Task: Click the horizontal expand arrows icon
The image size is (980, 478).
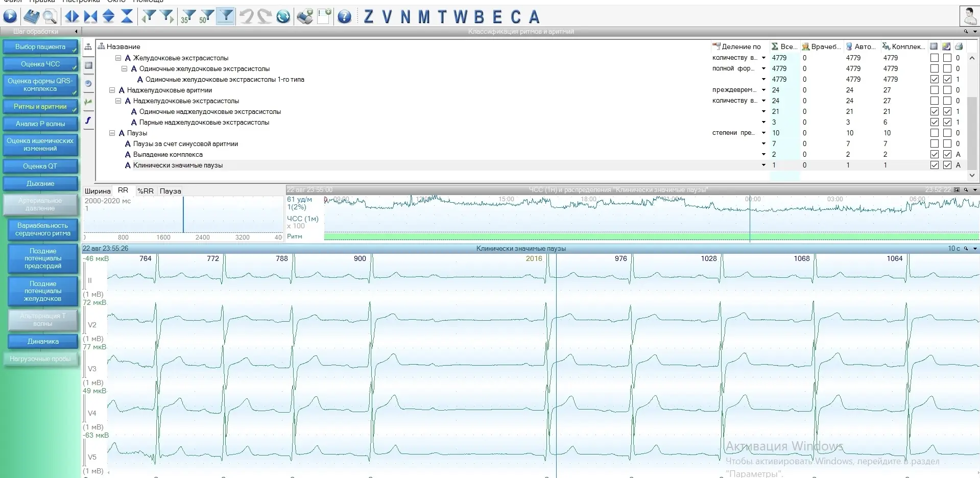Action: click(71, 17)
